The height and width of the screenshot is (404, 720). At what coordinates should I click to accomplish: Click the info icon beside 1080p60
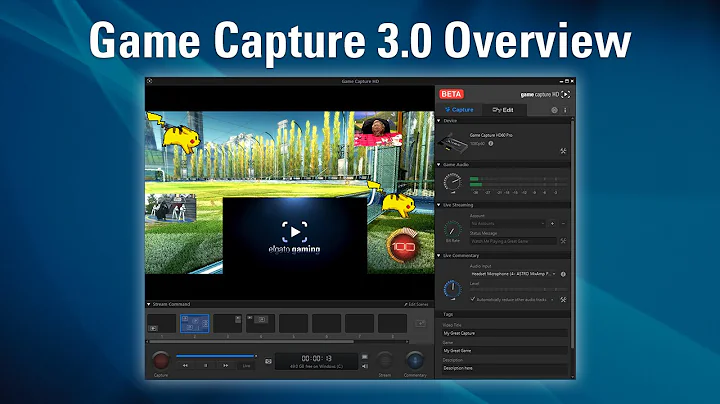(491, 144)
